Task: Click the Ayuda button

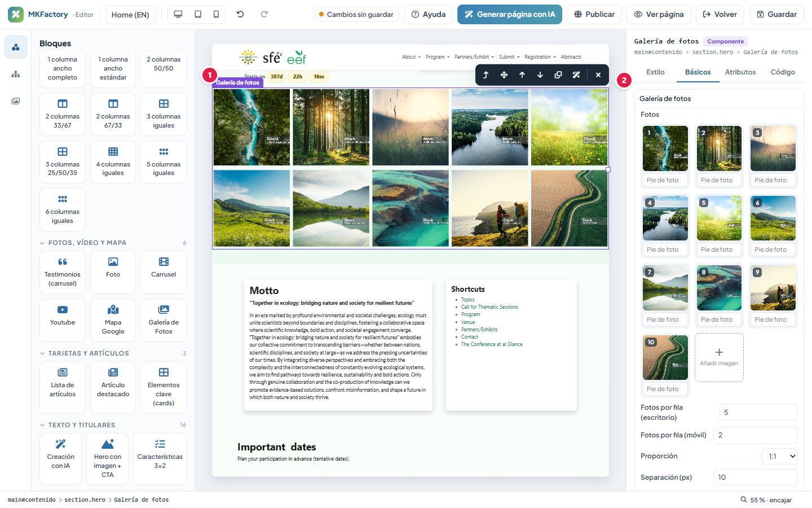Action: (429, 15)
